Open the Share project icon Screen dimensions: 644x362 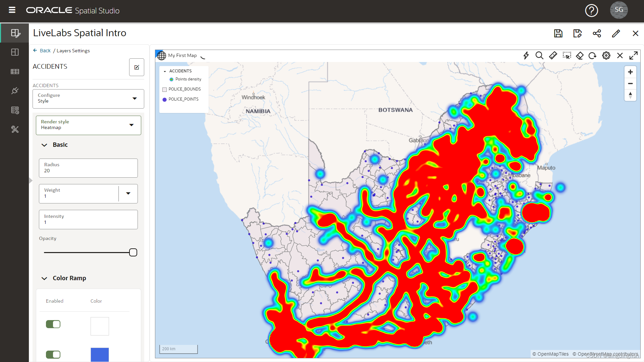coord(597,33)
